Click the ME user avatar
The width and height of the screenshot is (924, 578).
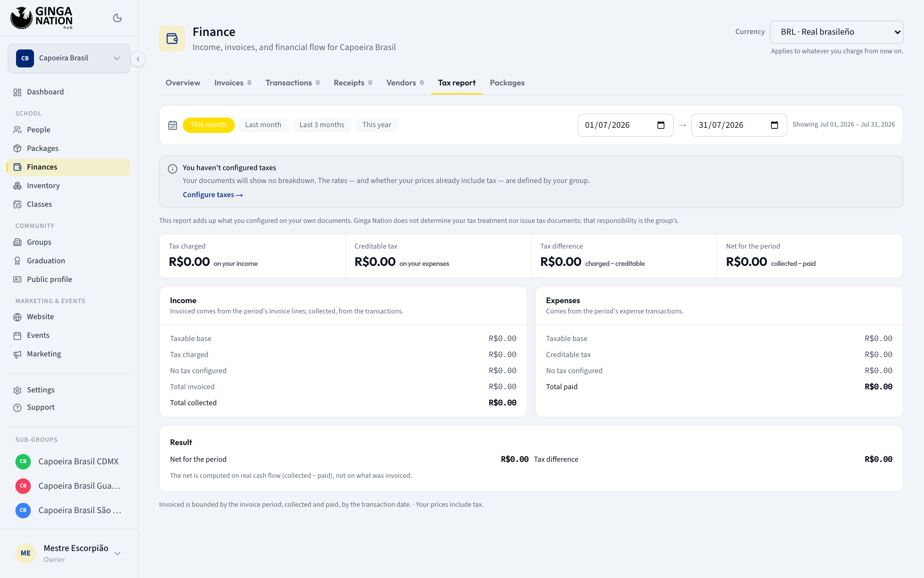(26, 553)
